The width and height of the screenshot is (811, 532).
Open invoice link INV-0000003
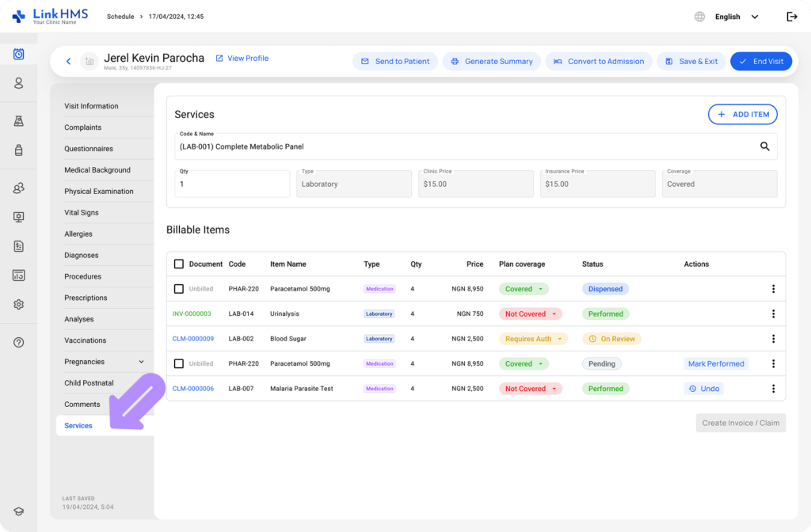[192, 313]
